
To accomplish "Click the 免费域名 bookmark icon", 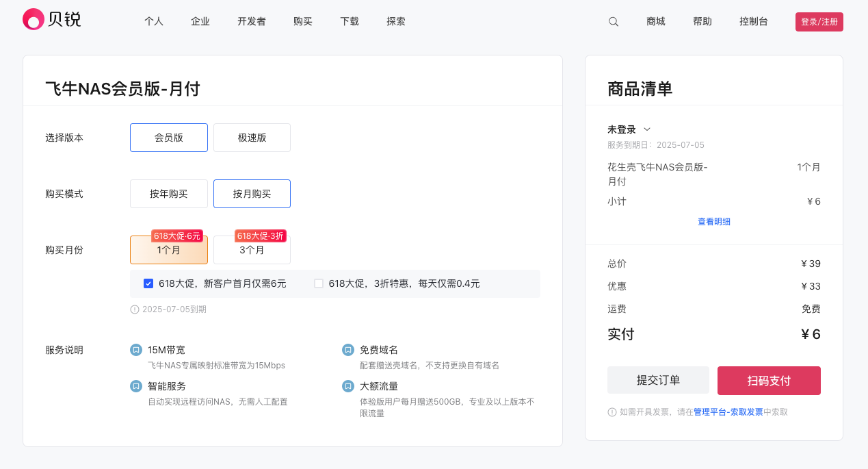I will click(x=348, y=350).
